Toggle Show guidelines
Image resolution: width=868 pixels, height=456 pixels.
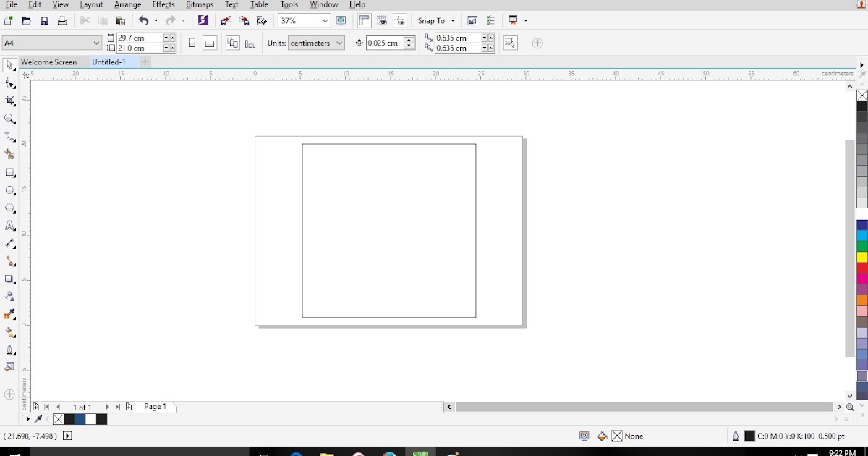(x=400, y=21)
